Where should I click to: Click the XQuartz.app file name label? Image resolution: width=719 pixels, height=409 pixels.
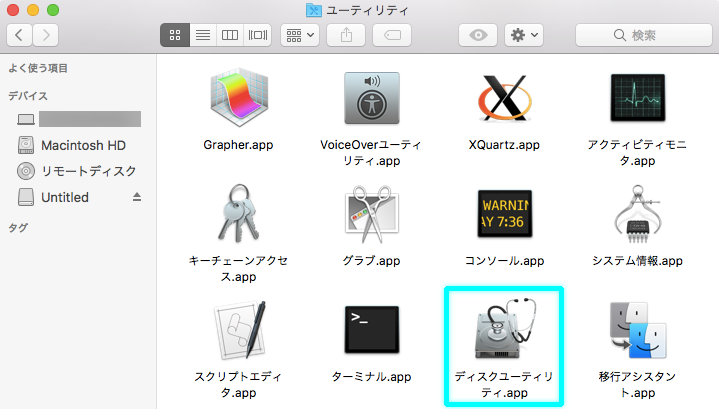point(504,145)
